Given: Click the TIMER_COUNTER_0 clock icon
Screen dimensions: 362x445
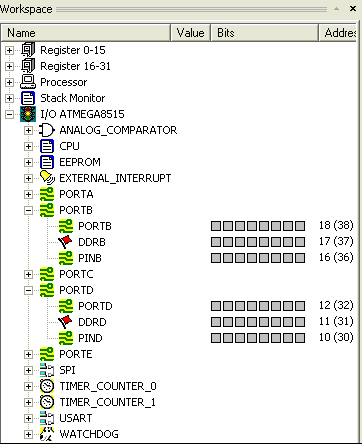Looking at the screenshot, I should (47, 386).
